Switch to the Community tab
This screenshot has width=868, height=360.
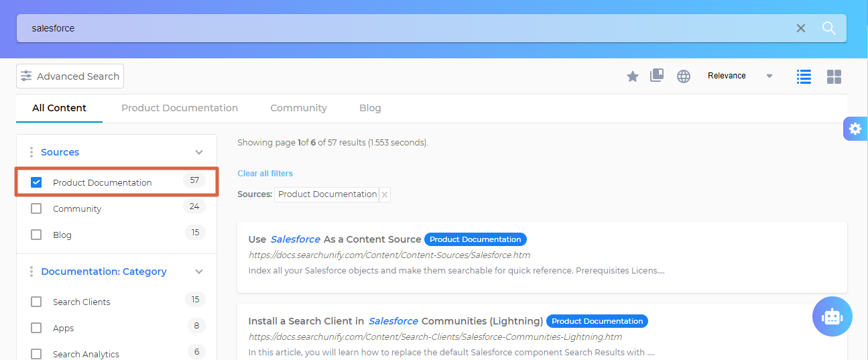298,108
